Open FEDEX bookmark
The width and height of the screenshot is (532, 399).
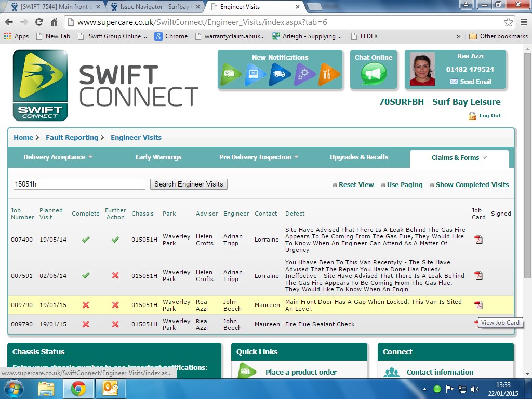tap(364, 36)
